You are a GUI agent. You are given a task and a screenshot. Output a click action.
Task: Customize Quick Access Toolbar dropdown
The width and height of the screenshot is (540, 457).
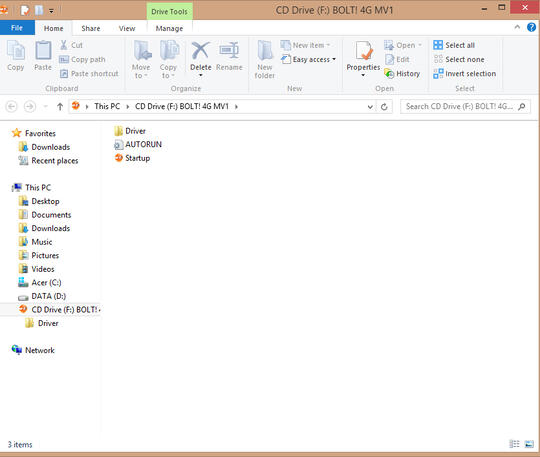tap(51, 11)
